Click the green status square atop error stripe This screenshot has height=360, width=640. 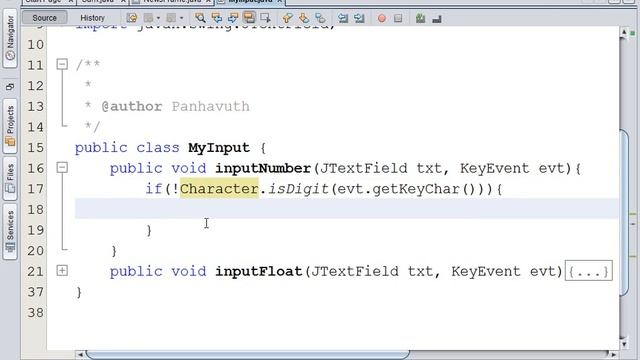pyautogui.click(x=633, y=33)
